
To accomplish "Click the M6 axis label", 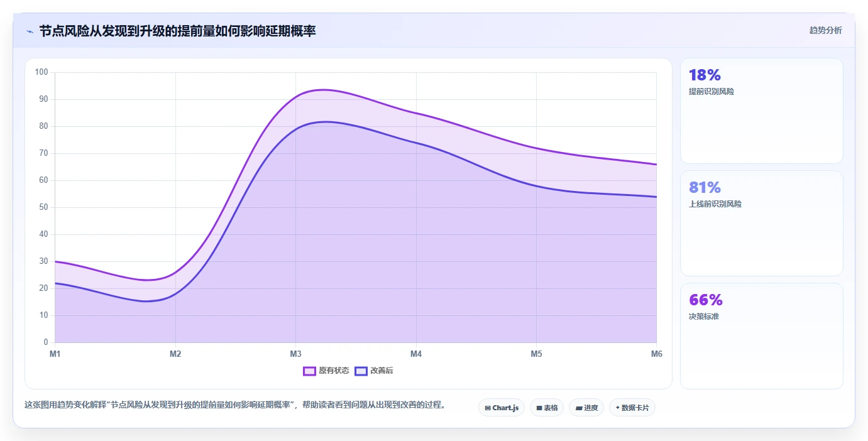I will (656, 354).
